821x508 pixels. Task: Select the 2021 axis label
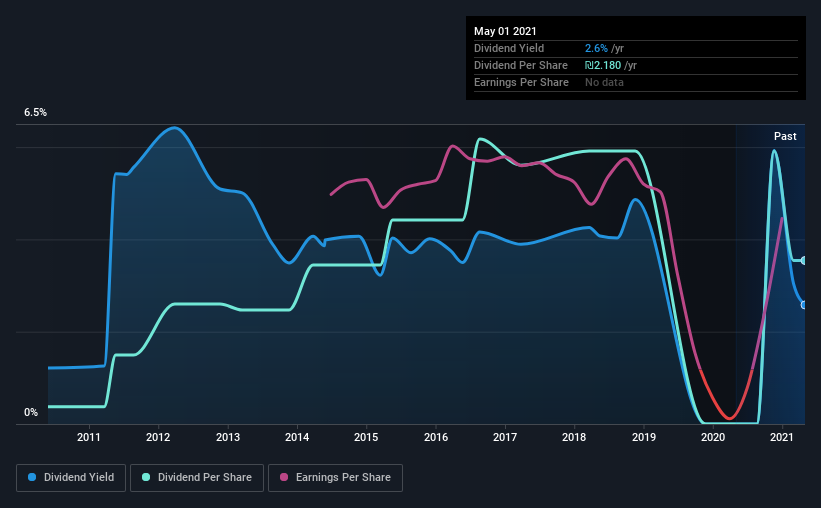[782, 437]
